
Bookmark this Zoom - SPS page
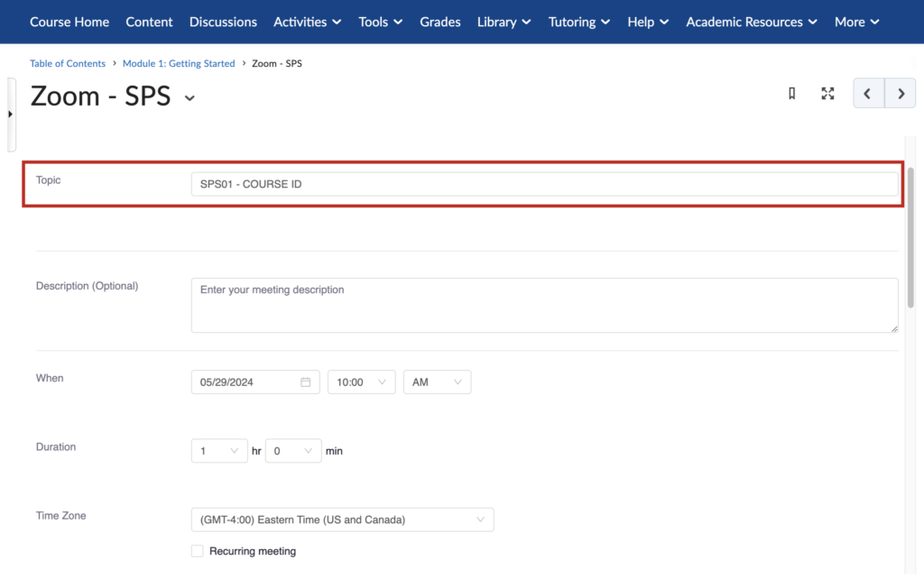791,93
